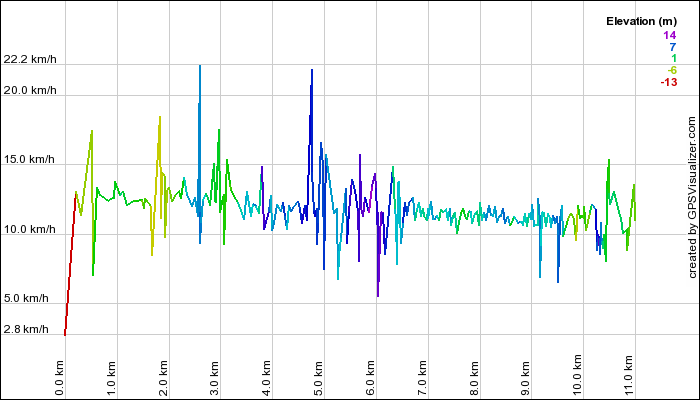Click the '4.0 km' distance label
Viewport: 700px width, 400px height.
(x=267, y=378)
